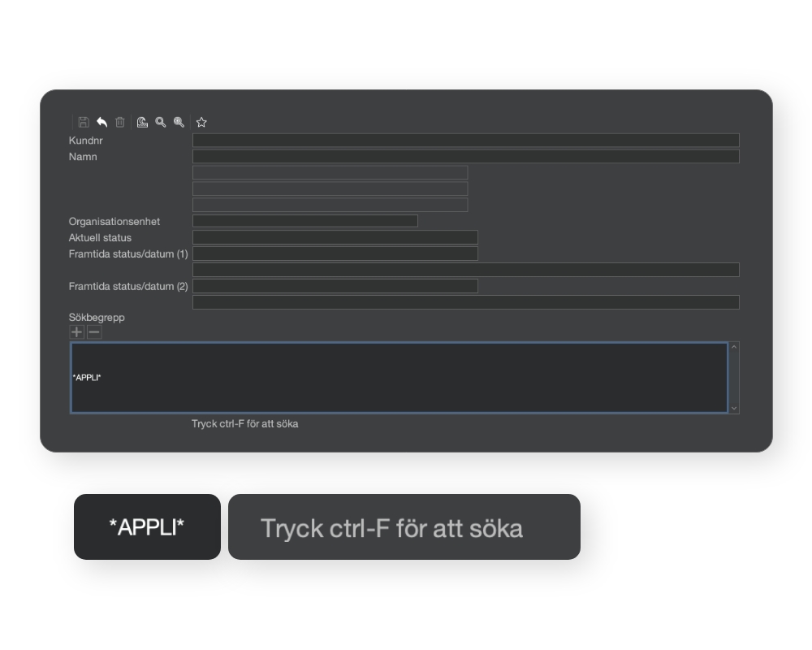Image resolution: width=812 pixels, height=650 pixels.
Task: Click the Aktuell status label
Action: point(100,237)
